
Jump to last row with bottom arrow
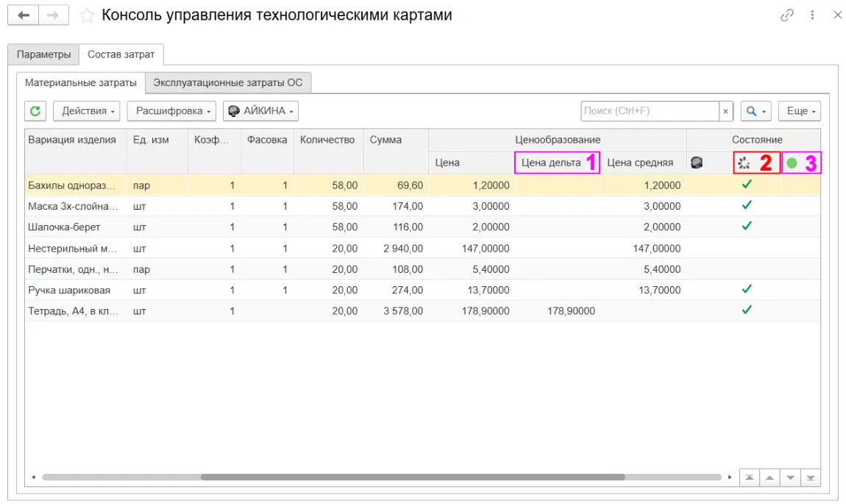click(x=811, y=478)
